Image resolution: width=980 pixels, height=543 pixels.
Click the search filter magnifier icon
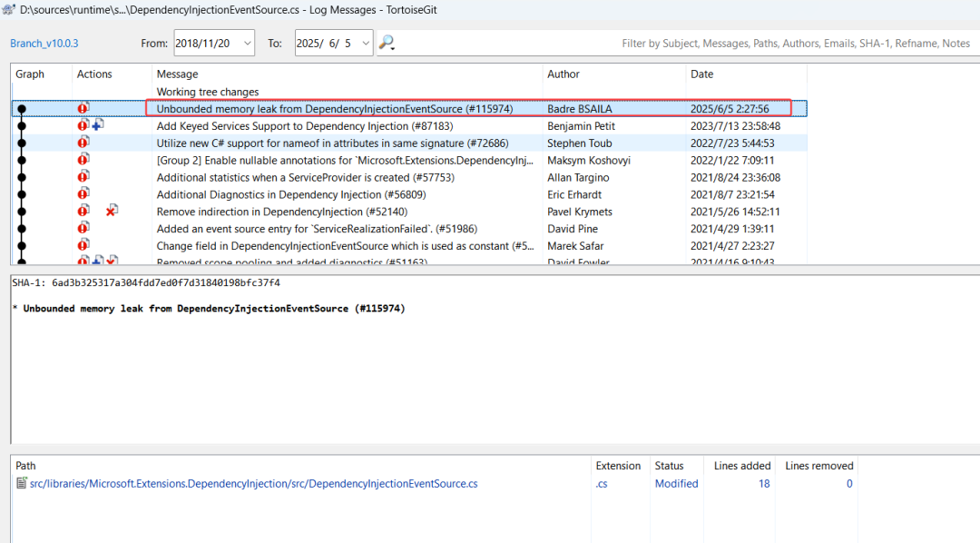tap(387, 43)
